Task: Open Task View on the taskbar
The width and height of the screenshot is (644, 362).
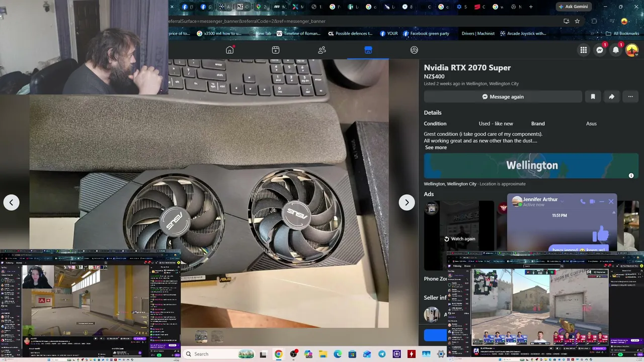Action: pyautogui.click(x=263, y=354)
